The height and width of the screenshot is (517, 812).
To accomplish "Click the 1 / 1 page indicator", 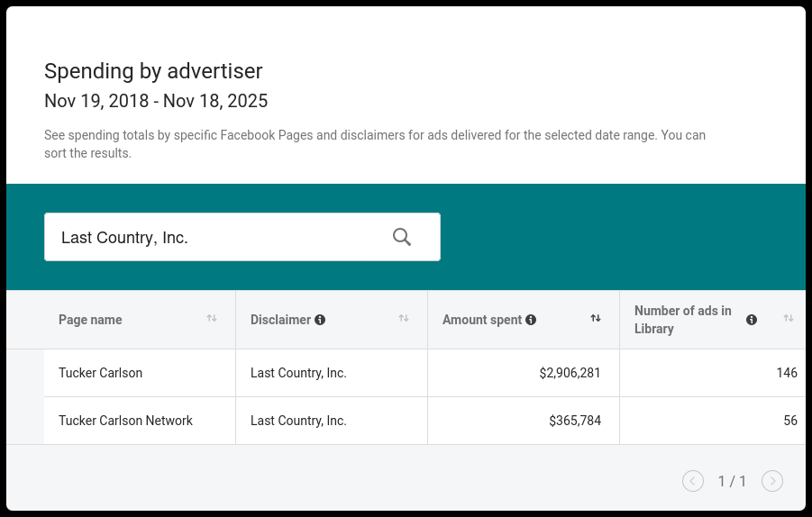I will coord(732,481).
